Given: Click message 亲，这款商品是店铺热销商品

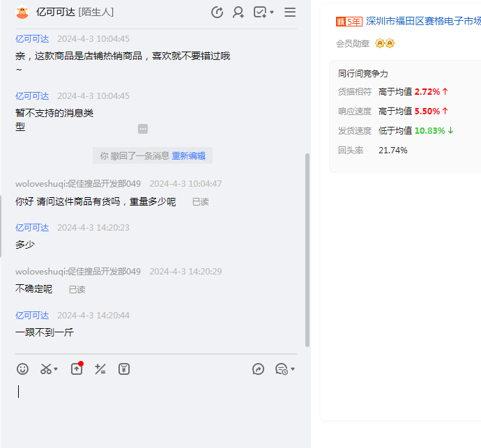Looking at the screenshot, I should click(x=123, y=63).
